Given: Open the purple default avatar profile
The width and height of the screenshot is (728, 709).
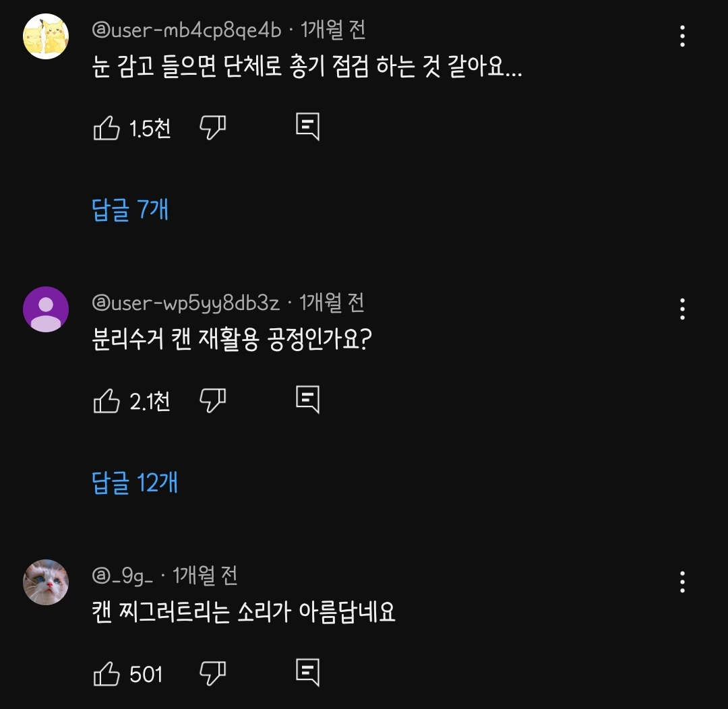Looking at the screenshot, I should pos(46,309).
